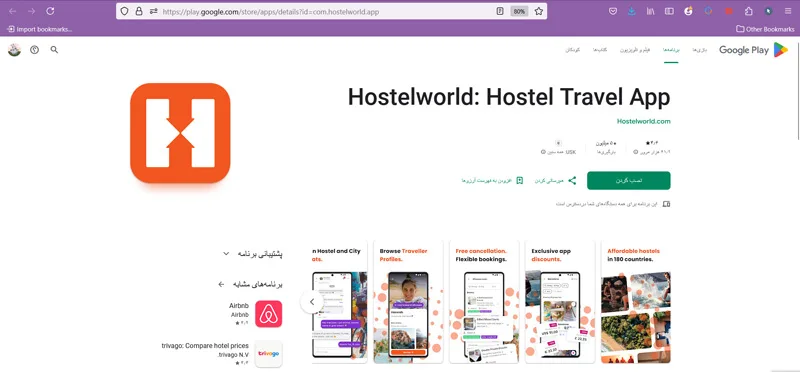This screenshot has height=372, width=800.
Task: Switch to the برنامه‌ها (Apps) tab
Action: pos(671,50)
